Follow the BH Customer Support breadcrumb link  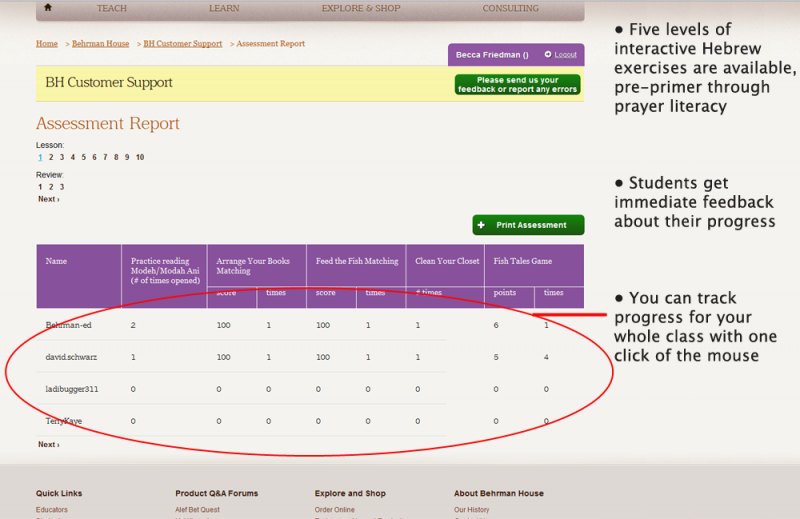(183, 44)
